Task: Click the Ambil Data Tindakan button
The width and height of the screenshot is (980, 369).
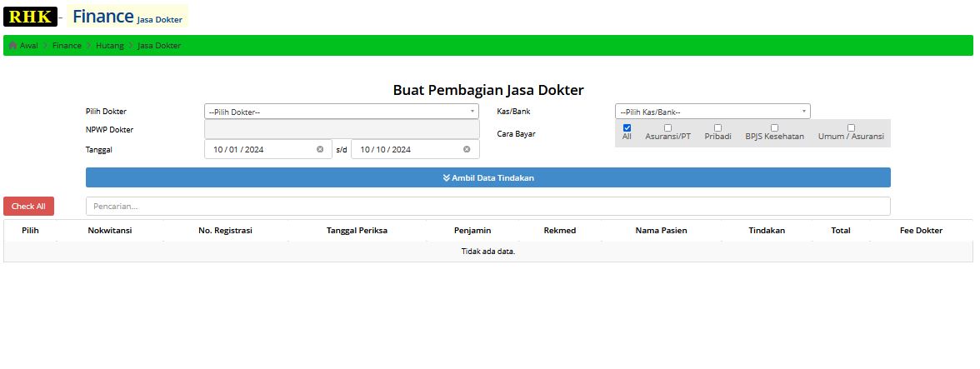Action: (x=488, y=177)
